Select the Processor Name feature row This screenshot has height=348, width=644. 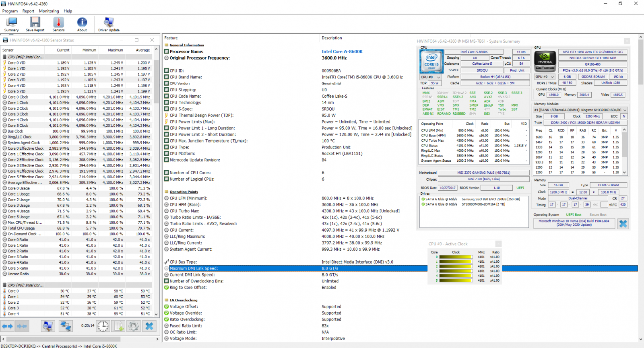click(186, 51)
